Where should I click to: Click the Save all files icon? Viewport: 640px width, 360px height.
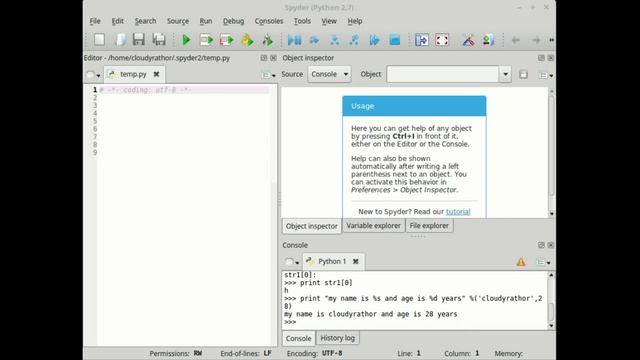pyautogui.click(x=159, y=40)
